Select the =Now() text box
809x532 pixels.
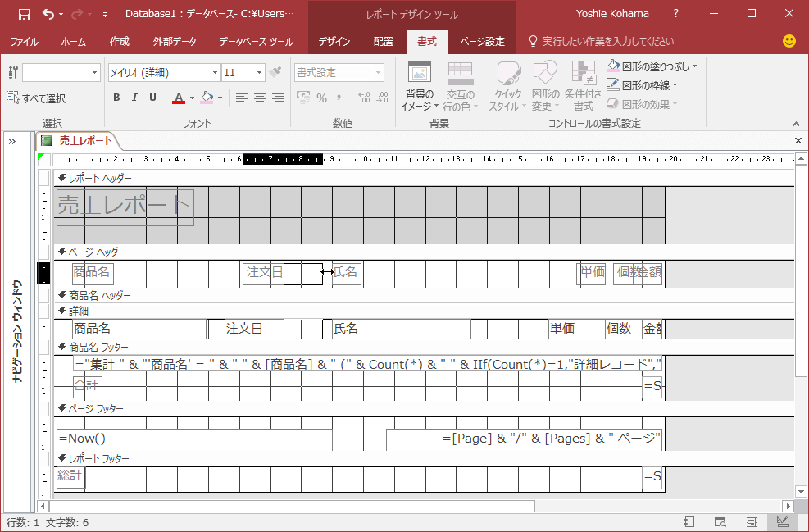coord(194,438)
